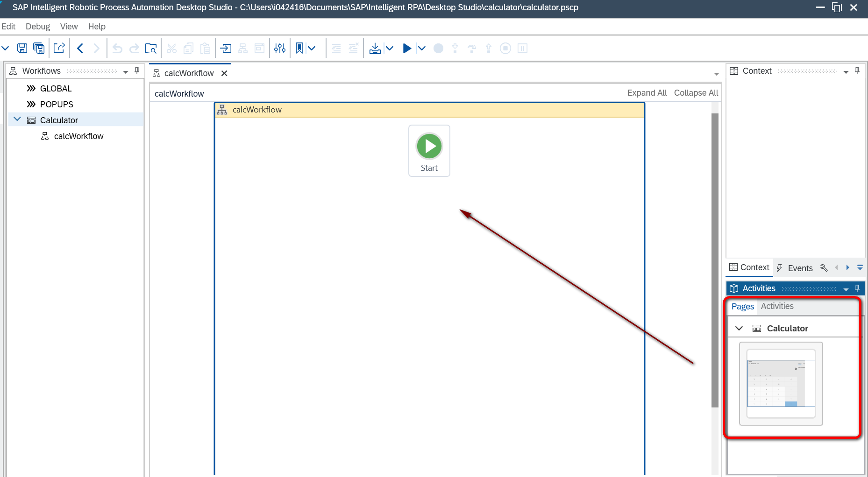This screenshot has width=868, height=477.
Task: Navigate forward with right chevron icon
Action: pos(97,48)
